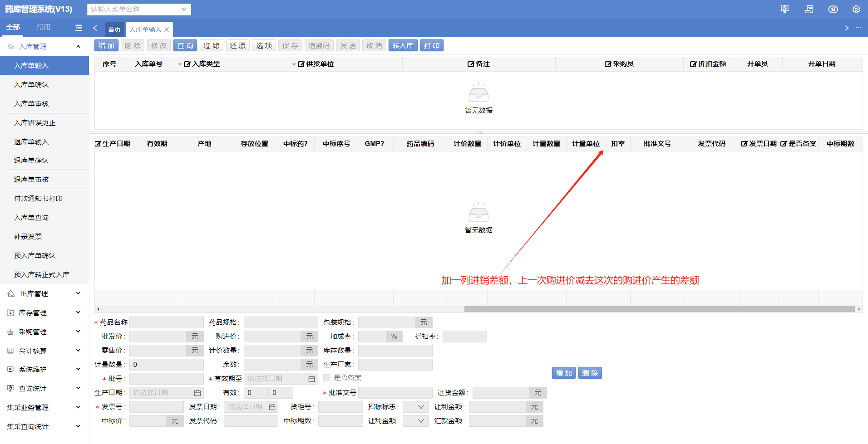Click the 增加 button beside the detail form
The width and height of the screenshot is (868, 444).
(564, 373)
